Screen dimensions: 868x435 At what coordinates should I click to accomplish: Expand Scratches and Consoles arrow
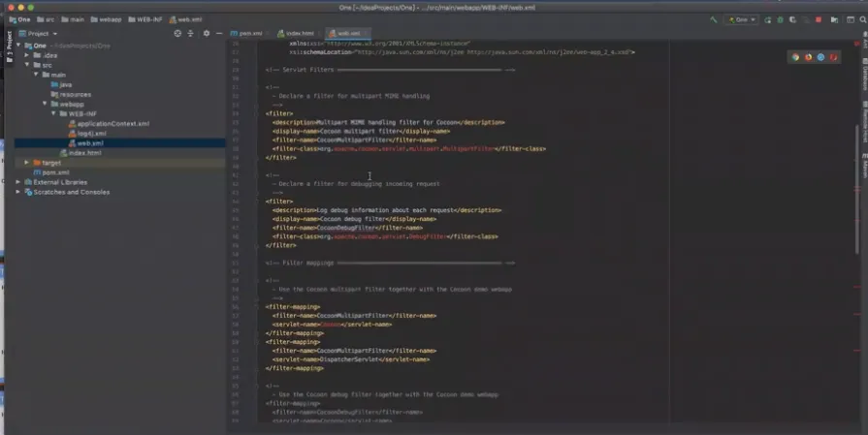pos(18,192)
